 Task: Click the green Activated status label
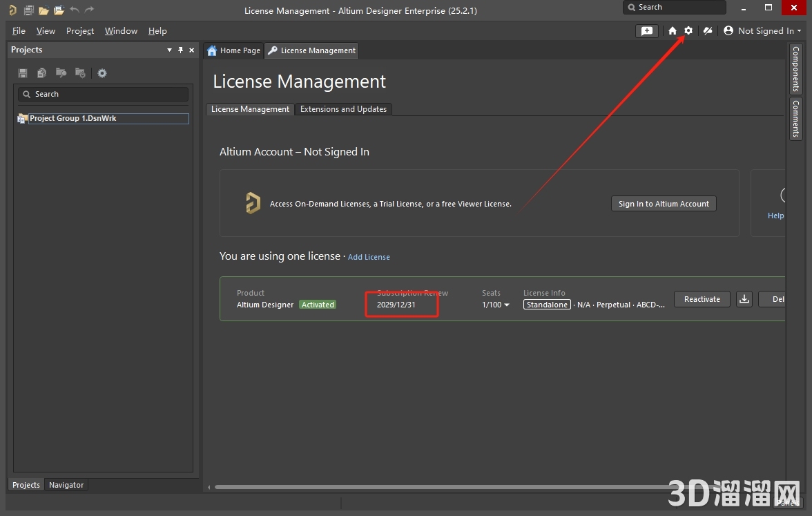click(x=318, y=305)
